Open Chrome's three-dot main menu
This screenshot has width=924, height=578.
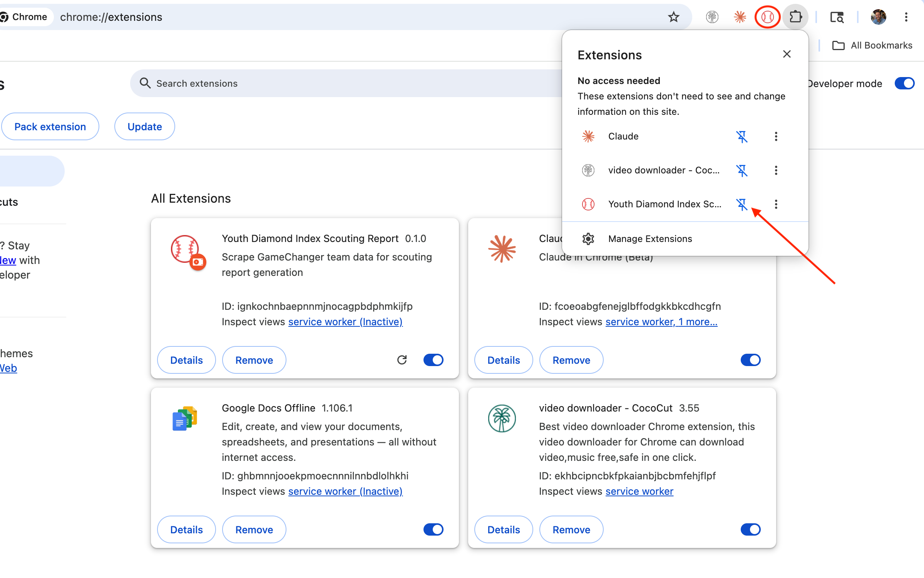click(906, 17)
